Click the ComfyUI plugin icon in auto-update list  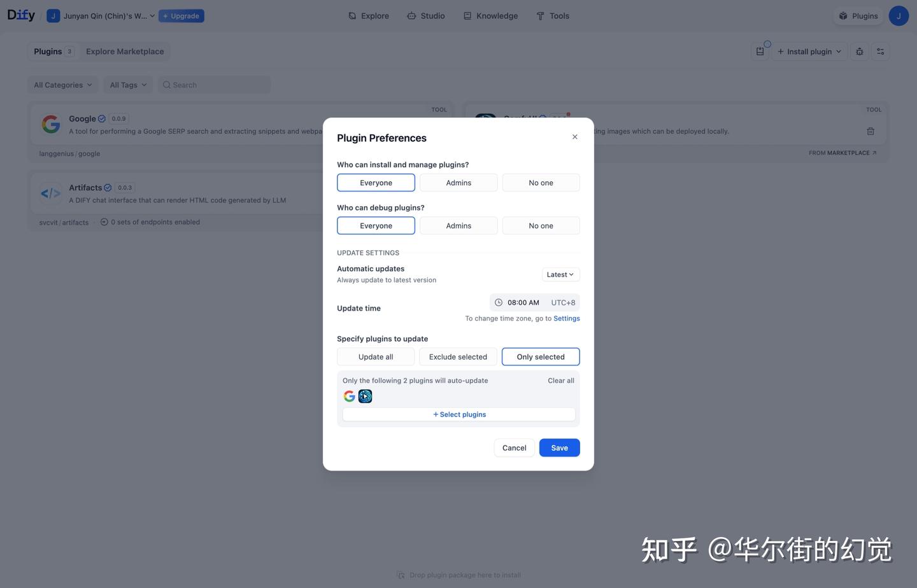[365, 396]
